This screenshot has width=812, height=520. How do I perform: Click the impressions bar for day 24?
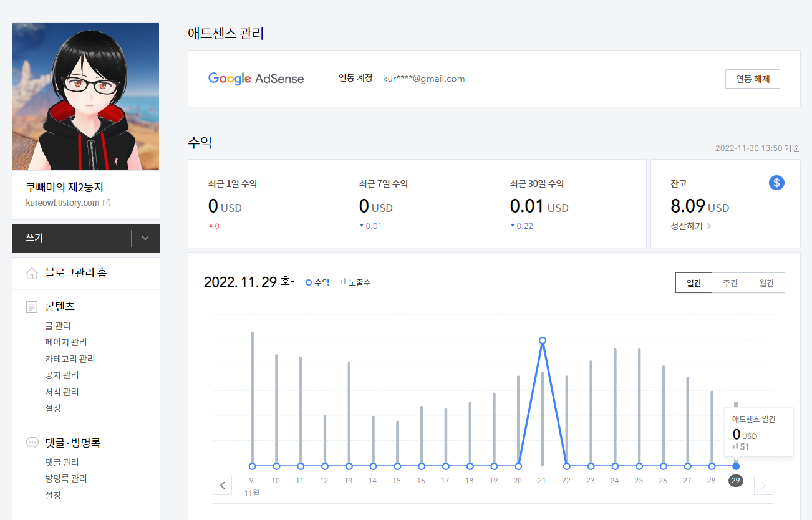tap(615, 406)
